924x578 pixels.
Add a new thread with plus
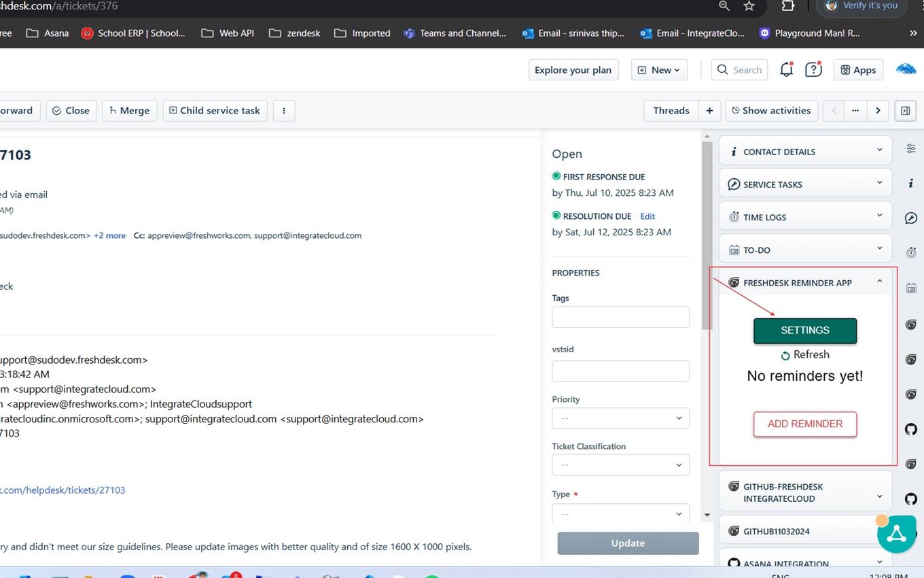point(709,111)
